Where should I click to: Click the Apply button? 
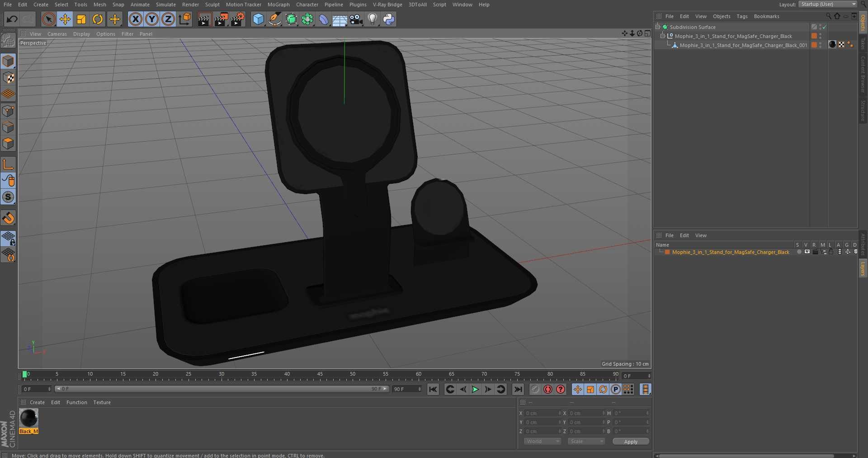click(631, 442)
